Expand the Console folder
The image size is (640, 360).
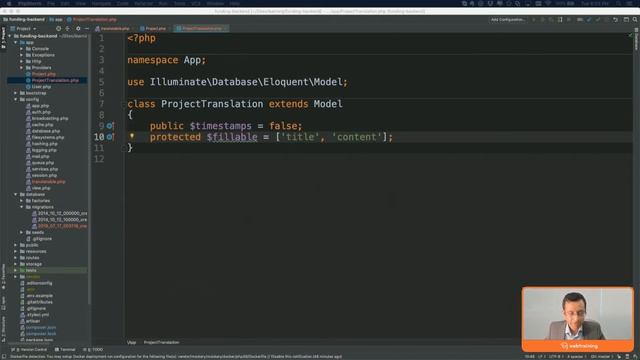21,49
